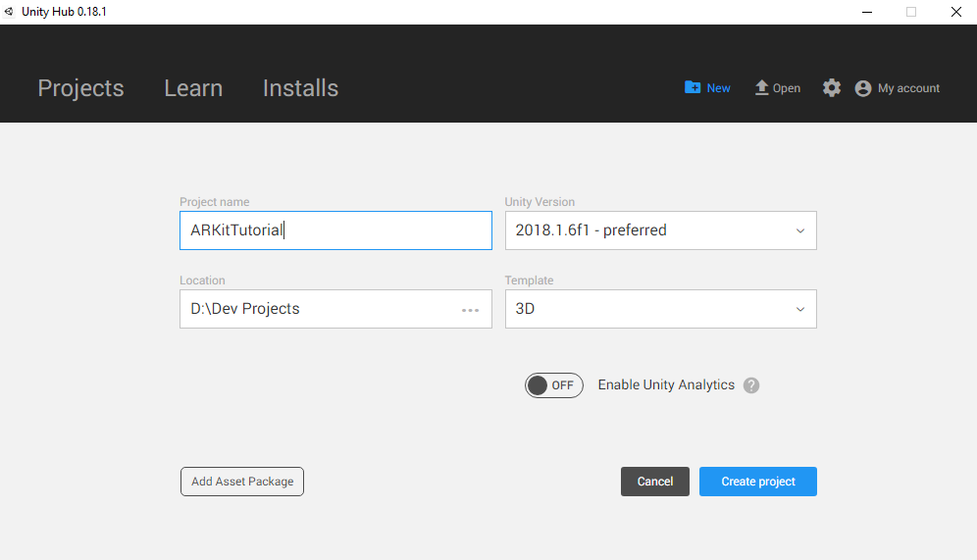The height and width of the screenshot is (560, 977).
Task: Click the New project folder icon
Action: click(x=693, y=88)
